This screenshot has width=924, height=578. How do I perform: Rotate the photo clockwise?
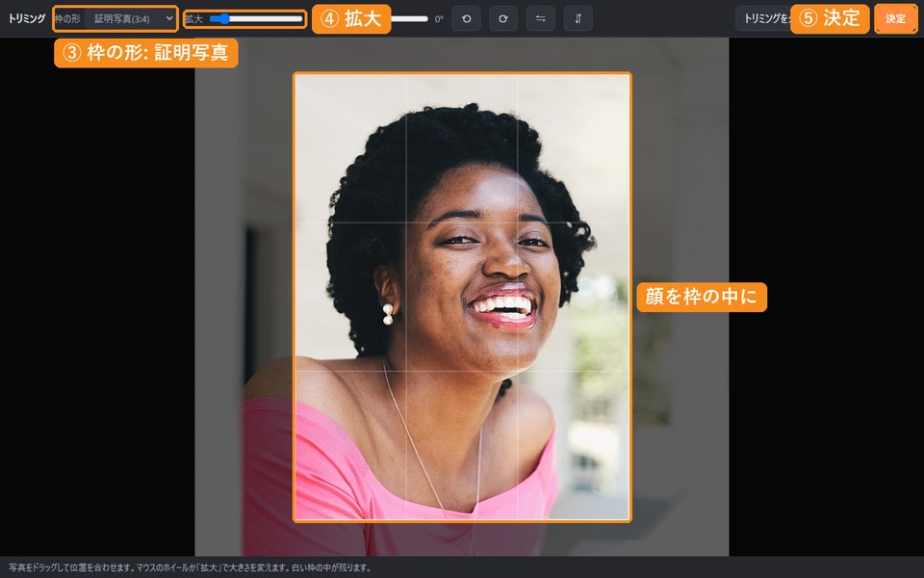coord(503,19)
